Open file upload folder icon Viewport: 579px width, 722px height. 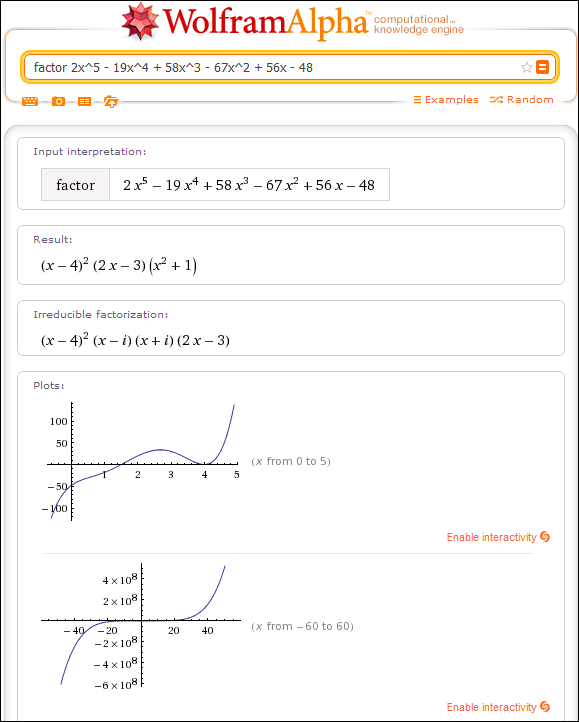click(111, 101)
